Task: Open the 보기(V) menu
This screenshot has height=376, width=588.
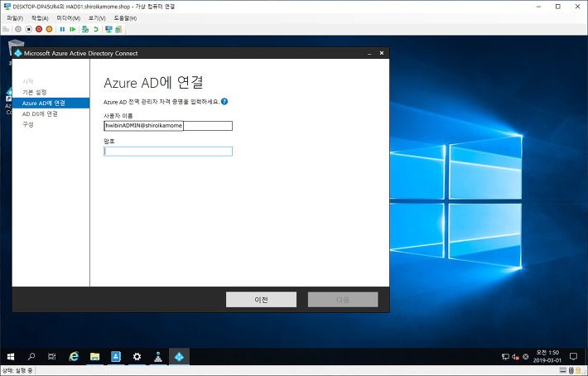Action: click(97, 18)
